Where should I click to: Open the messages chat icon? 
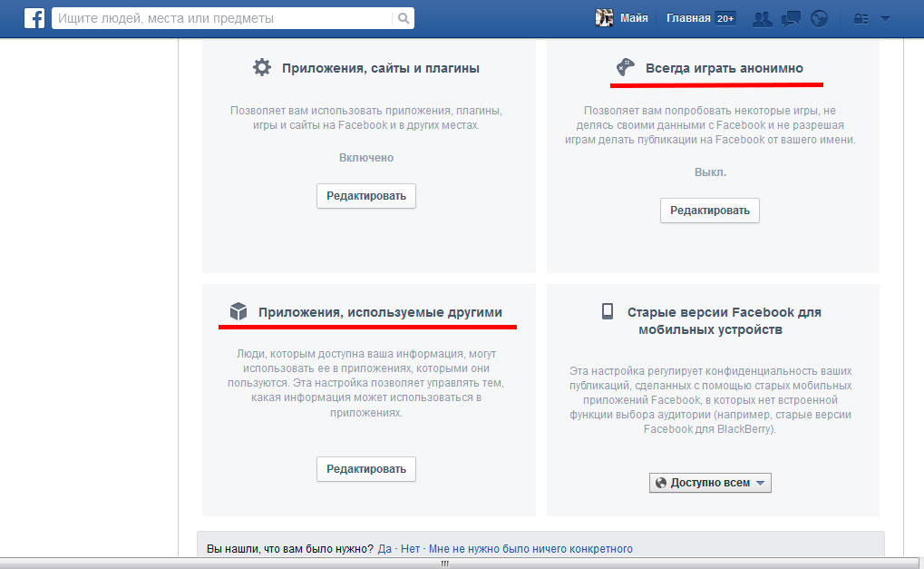[791, 18]
